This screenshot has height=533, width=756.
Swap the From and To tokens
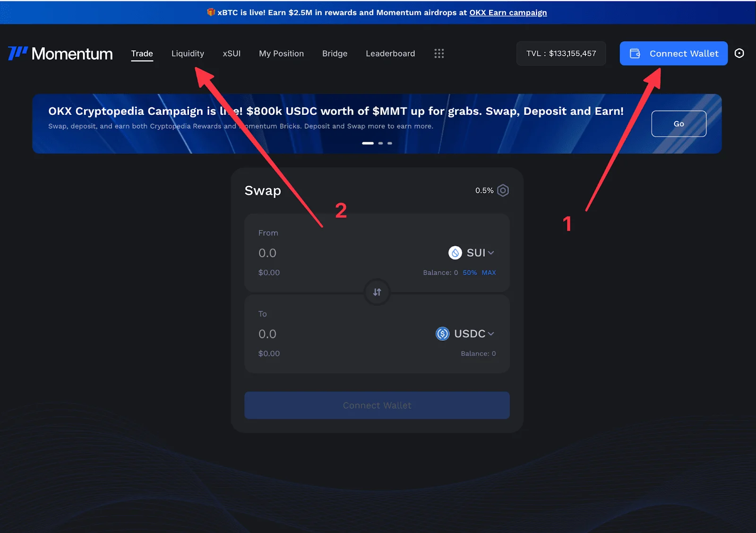[377, 292]
